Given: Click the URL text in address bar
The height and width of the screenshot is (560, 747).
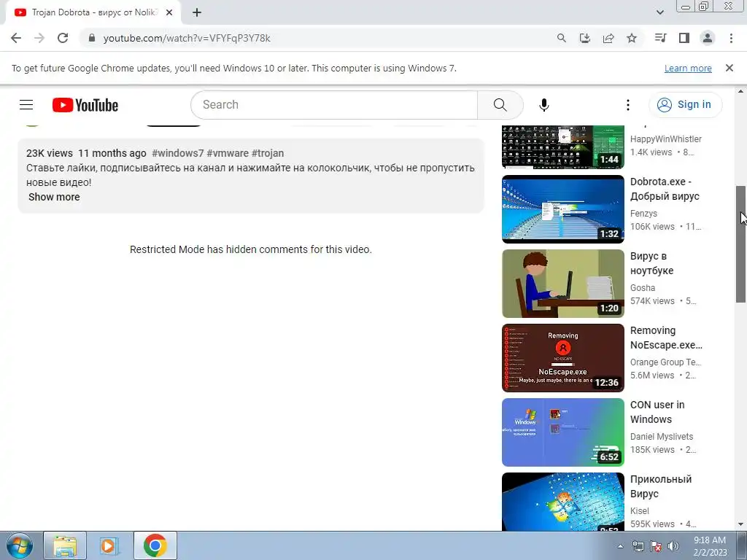Looking at the screenshot, I should pos(187,38).
